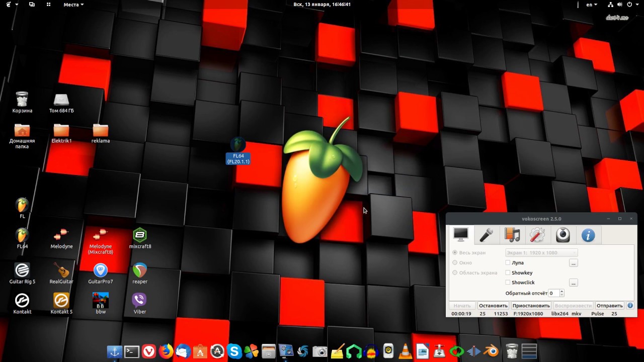
Task: Decrease the Обратный отсчёт countdown value
Action: (x=562, y=295)
